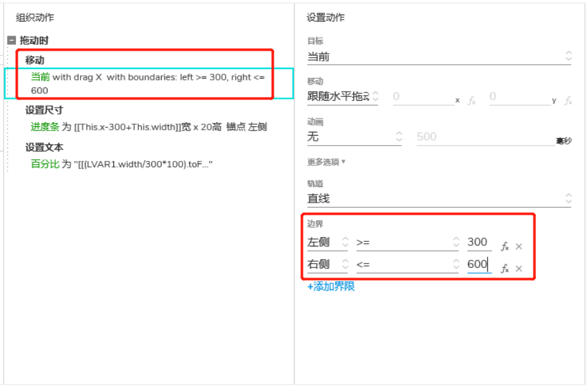The height and width of the screenshot is (389, 588).
Task: Select the 设置文本 百分比 action
Action: [122, 164]
